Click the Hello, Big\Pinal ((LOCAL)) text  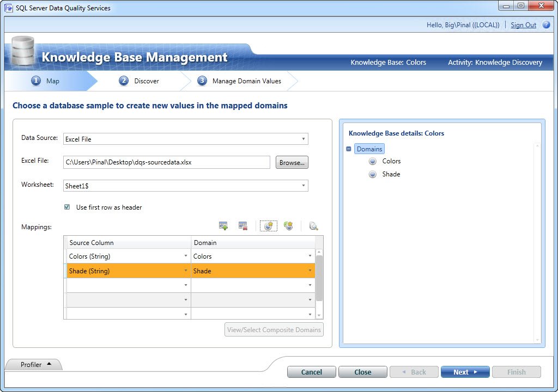pyautogui.click(x=463, y=25)
